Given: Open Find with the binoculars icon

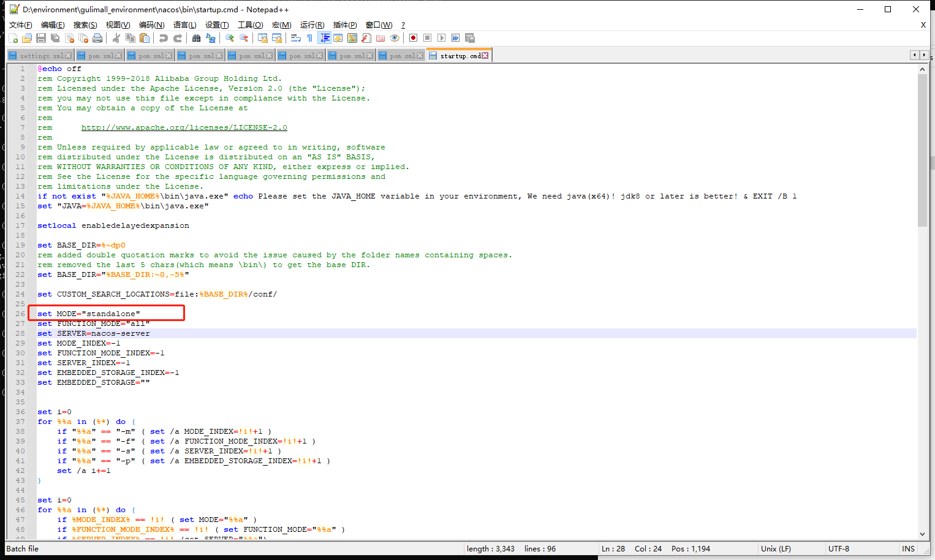Looking at the screenshot, I should coord(196,38).
